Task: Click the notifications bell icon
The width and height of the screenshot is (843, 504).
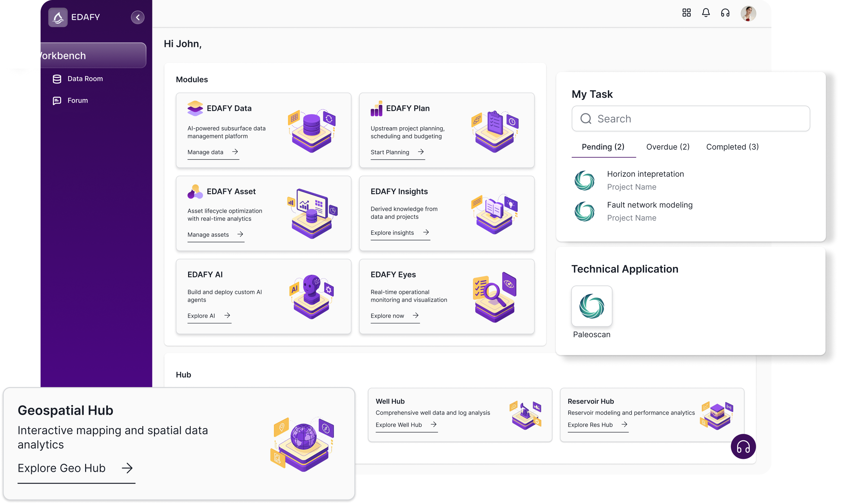Action: tap(706, 13)
